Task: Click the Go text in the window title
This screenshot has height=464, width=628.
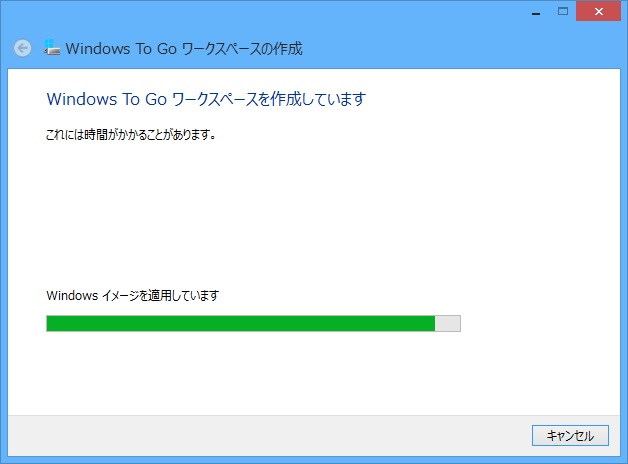Action: click(167, 49)
